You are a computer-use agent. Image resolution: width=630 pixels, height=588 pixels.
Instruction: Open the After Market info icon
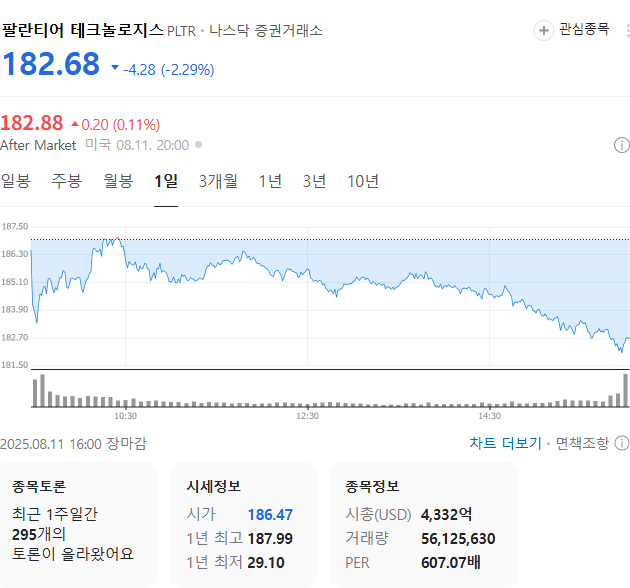(622, 145)
